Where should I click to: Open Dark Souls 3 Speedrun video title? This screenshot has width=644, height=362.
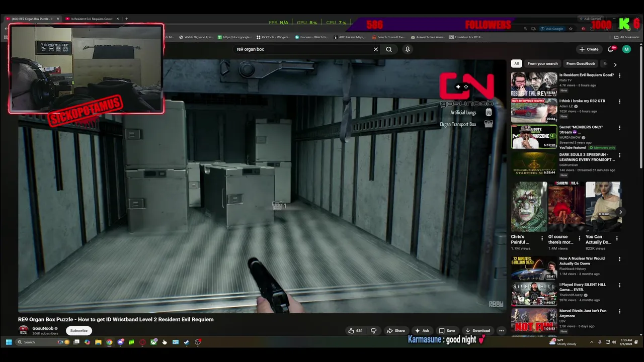tap(587, 157)
